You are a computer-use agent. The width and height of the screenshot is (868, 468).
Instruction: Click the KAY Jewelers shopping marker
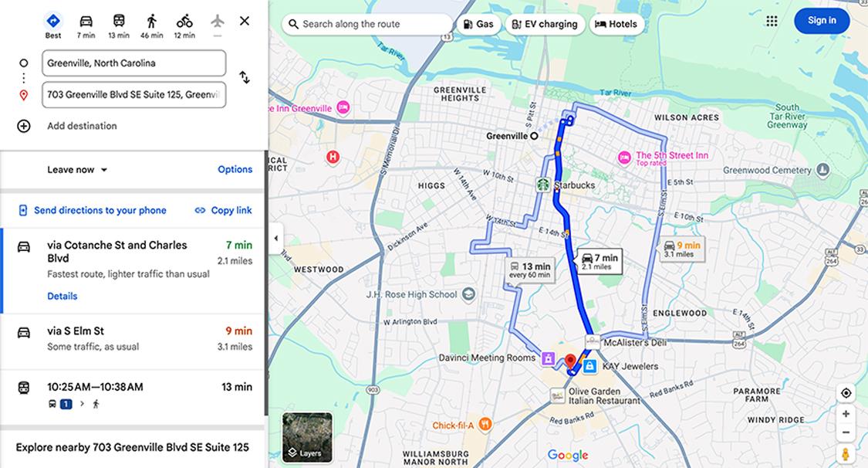tap(590, 366)
